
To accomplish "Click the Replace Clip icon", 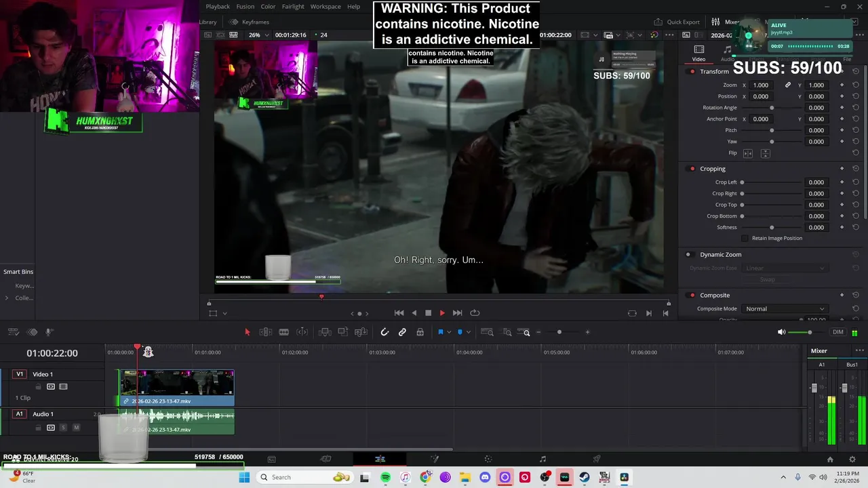I will coord(361,332).
